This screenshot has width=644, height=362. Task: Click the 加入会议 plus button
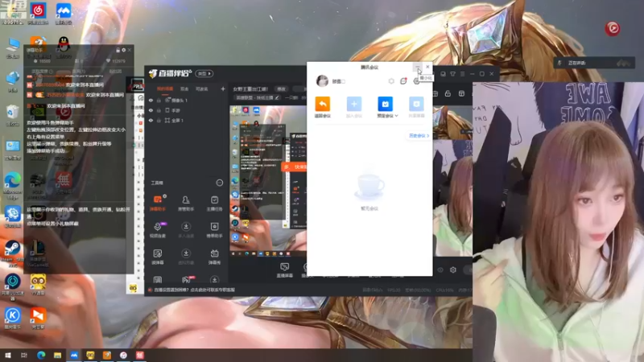point(354,107)
